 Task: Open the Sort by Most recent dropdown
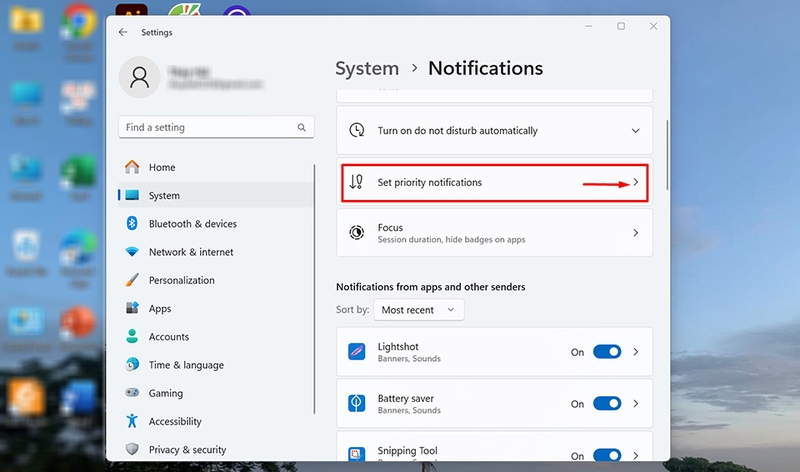[x=418, y=310]
